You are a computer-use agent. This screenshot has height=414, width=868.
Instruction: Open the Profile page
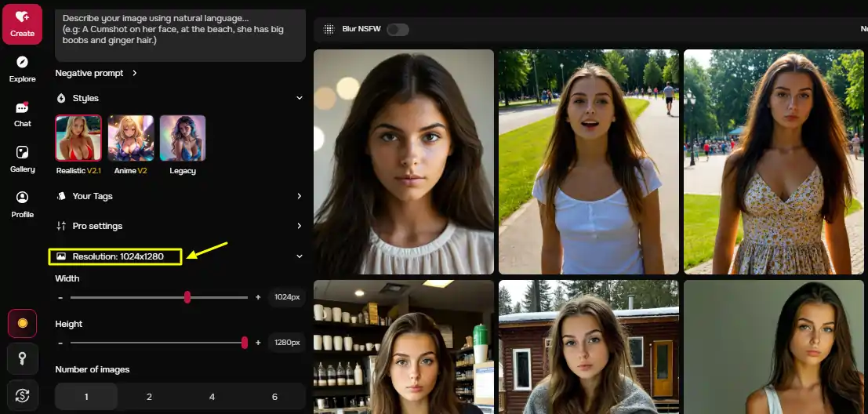[x=22, y=204]
